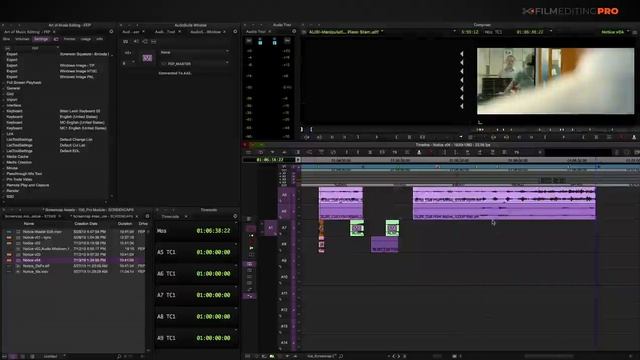Click the effects icon tab next to Settings
This screenshot has width=640, height=360.
56,39
